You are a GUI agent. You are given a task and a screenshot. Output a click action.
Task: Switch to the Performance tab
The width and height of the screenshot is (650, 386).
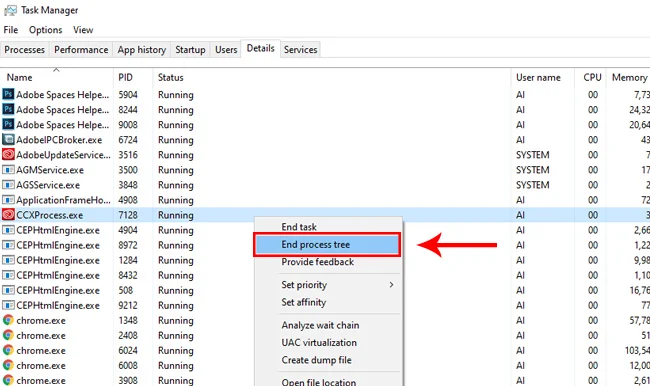coord(81,49)
